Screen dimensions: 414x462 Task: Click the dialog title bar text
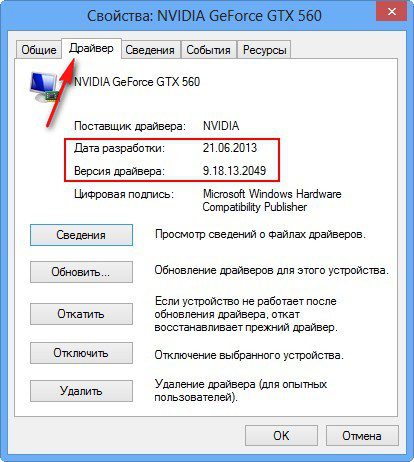204,16
